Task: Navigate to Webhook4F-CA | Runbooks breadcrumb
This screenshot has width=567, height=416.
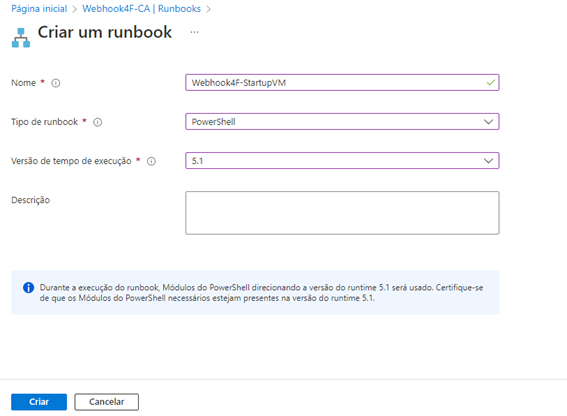Action: (141, 9)
